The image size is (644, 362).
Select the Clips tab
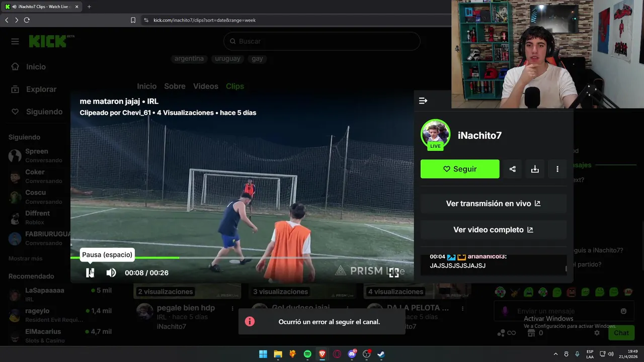pos(235,86)
